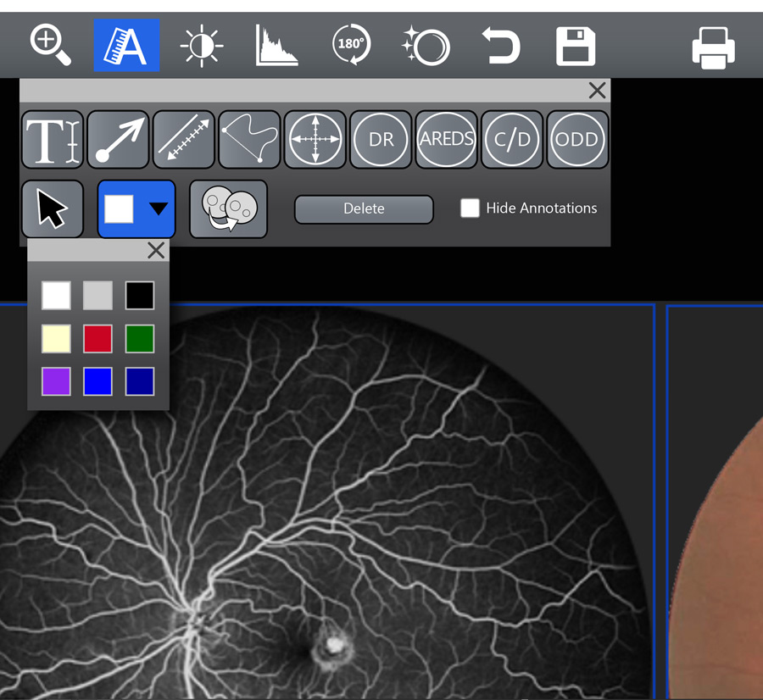Select the AREDS grid tool

point(447,140)
